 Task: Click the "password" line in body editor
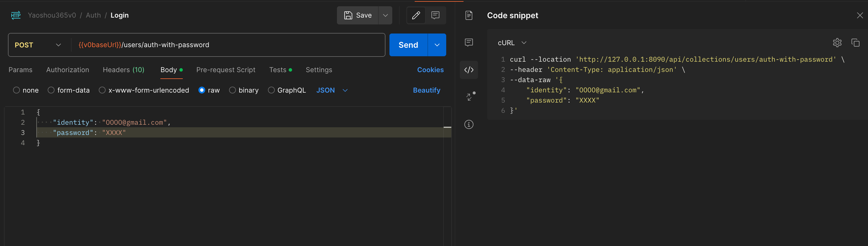(89, 132)
